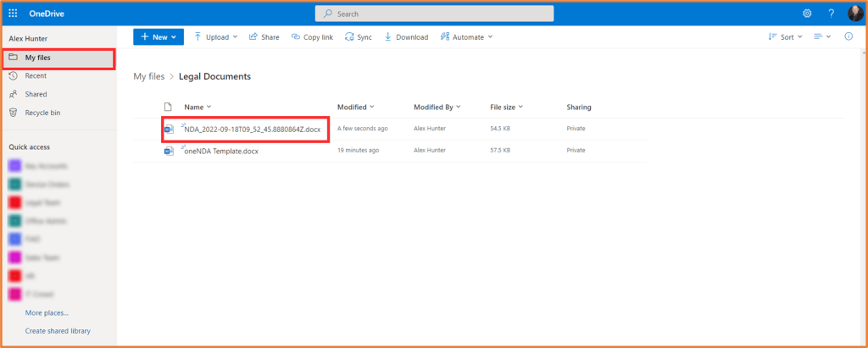
Task: Open the Sort dropdown
Action: point(786,37)
